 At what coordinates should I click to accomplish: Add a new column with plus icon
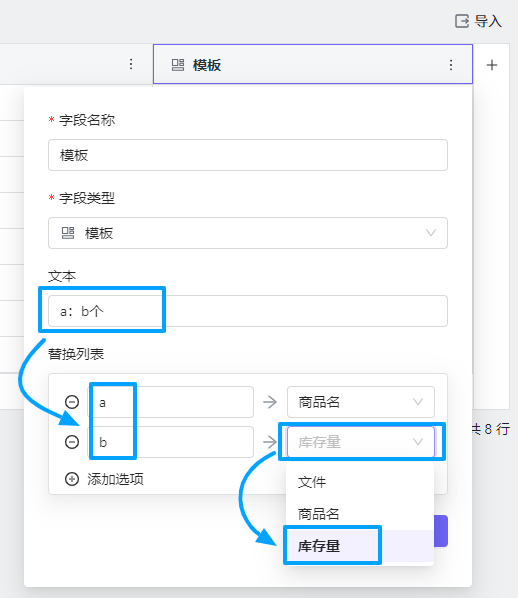(x=492, y=65)
